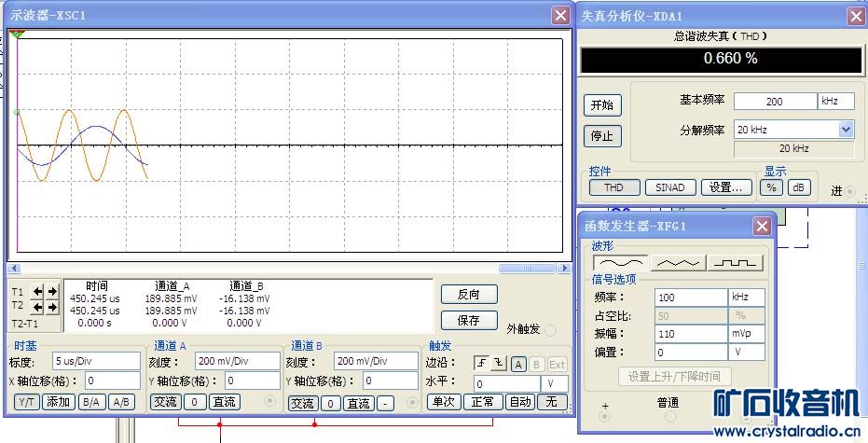Switch analyzer to THD mode

coord(613,187)
